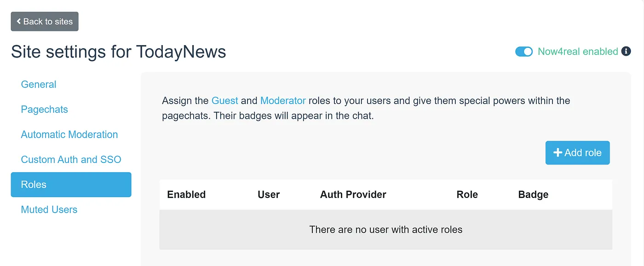Click the Badge column header
The image size is (644, 266).
pos(533,195)
